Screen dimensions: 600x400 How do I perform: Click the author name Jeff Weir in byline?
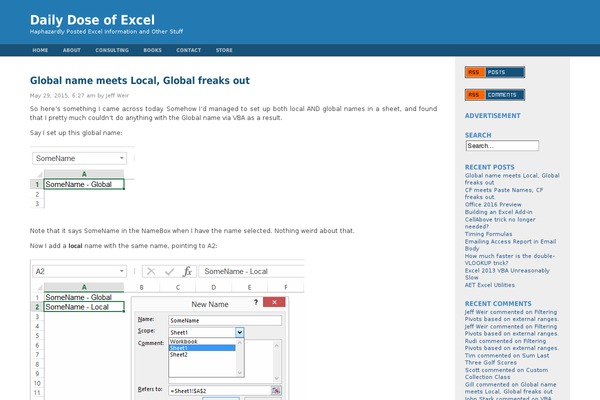pyautogui.click(x=117, y=96)
